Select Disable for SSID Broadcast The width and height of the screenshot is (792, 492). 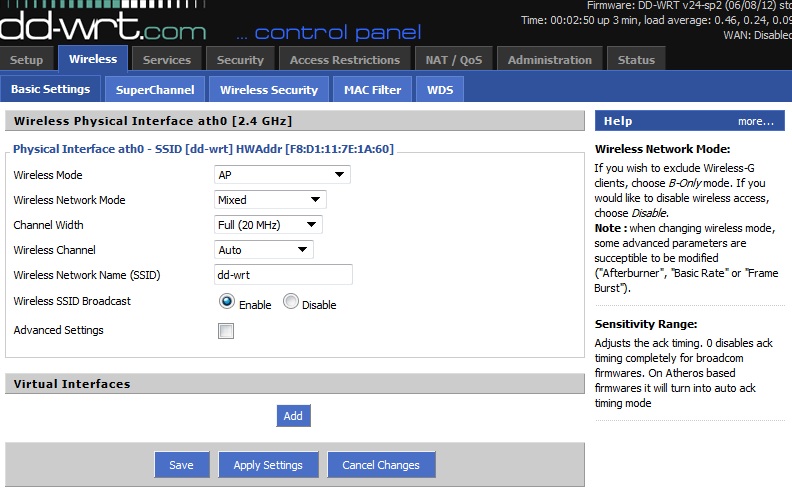290,302
